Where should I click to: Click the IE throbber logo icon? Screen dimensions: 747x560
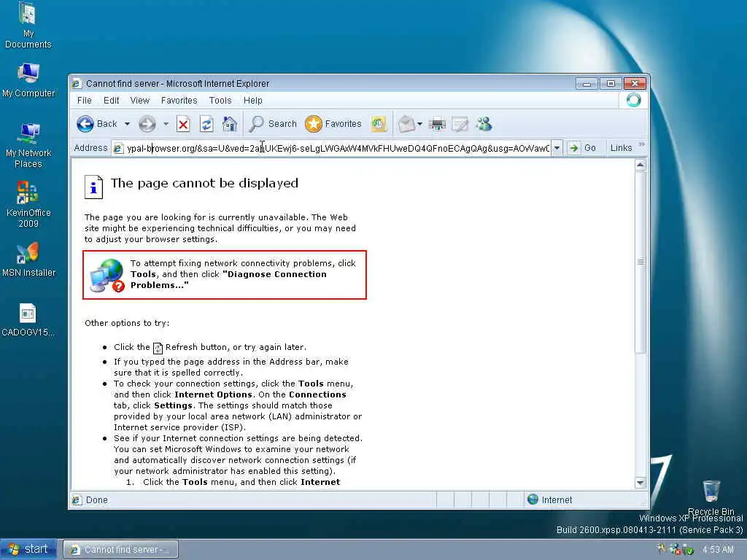(x=634, y=100)
